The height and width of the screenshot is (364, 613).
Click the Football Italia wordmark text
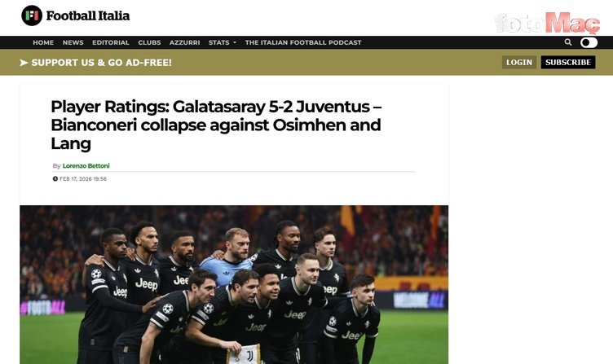point(88,15)
